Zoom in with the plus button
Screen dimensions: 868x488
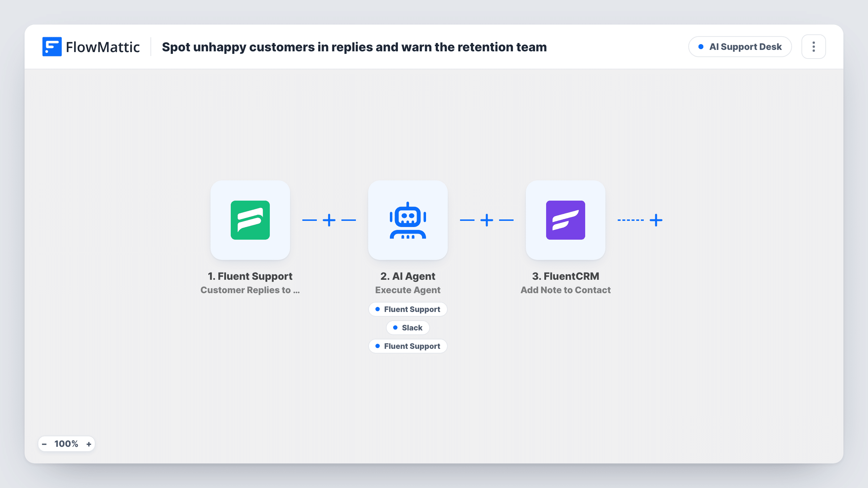89,444
